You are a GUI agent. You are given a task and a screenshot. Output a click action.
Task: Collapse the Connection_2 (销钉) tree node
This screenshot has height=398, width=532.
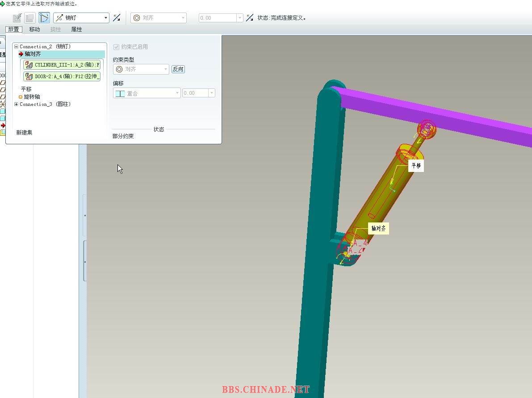click(x=17, y=46)
